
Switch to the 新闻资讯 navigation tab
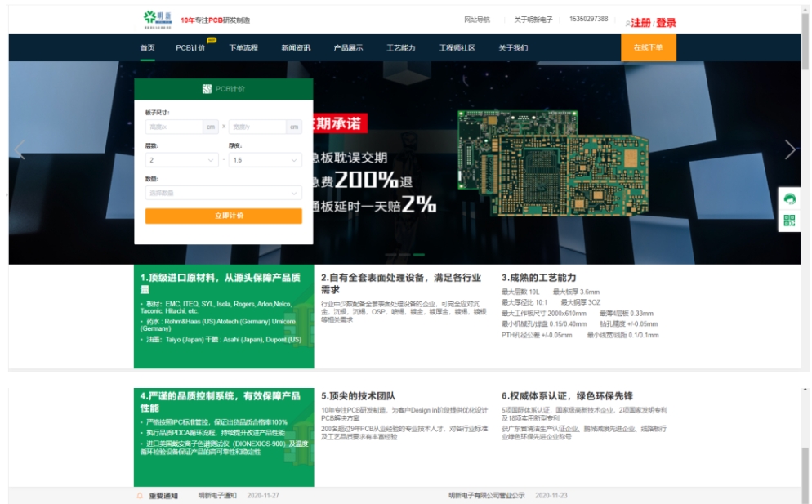296,48
